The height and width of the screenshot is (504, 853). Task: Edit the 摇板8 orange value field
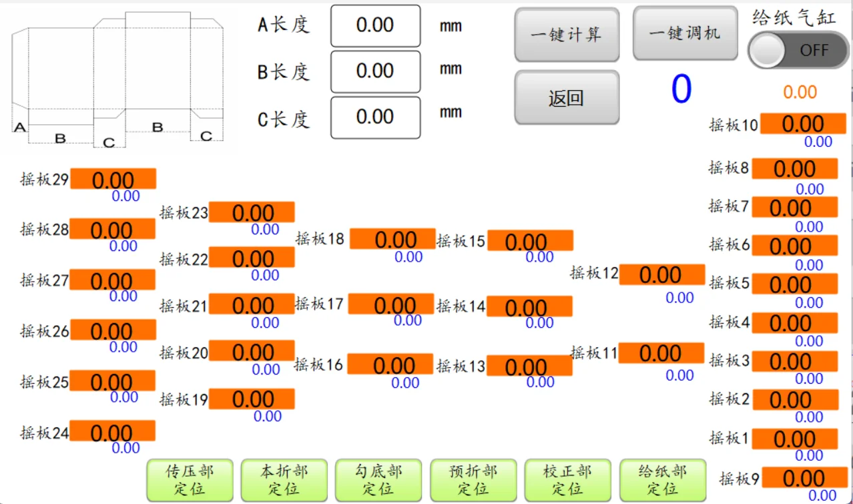click(x=795, y=169)
